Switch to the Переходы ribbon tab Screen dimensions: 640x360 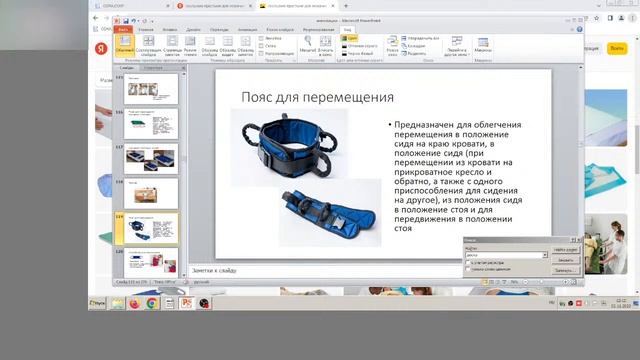pos(220,29)
